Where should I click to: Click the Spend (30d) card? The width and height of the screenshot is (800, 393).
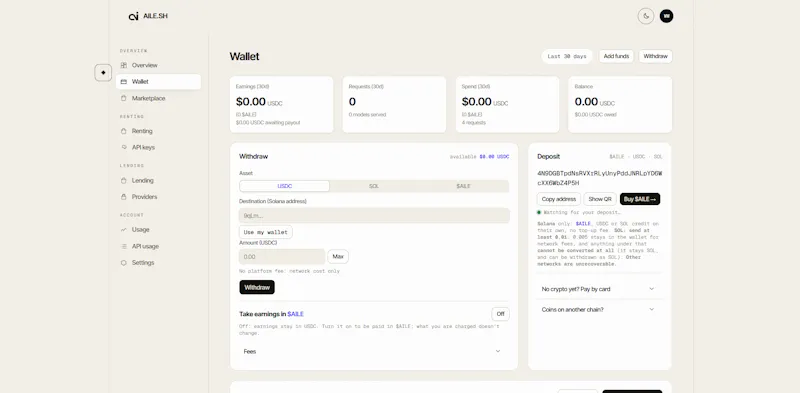507,105
